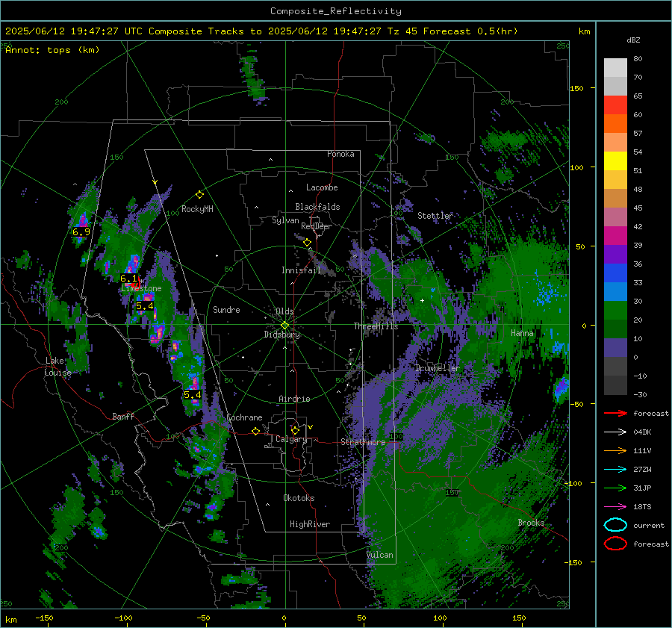672x628 pixels.
Task: Select the orange 111V arrow symbol
Action: tap(615, 450)
